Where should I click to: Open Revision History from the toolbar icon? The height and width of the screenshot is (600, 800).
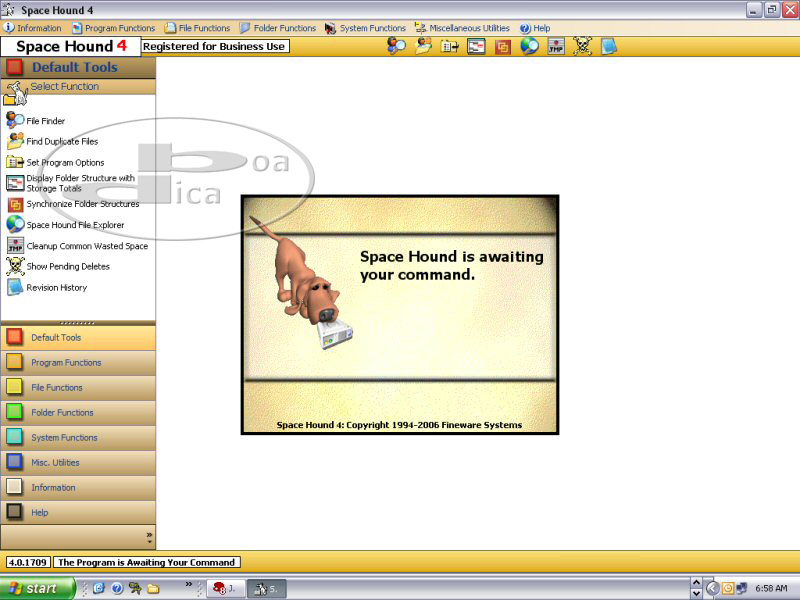click(x=608, y=46)
